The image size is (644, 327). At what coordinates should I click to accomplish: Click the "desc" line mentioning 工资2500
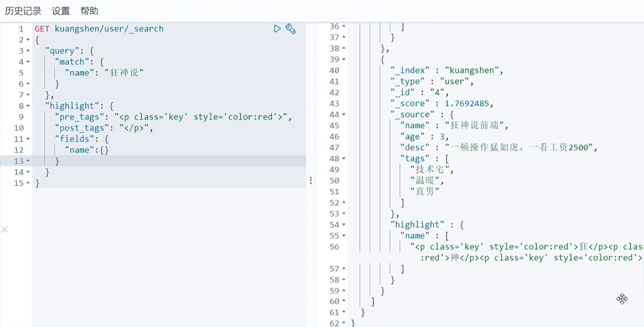click(499, 148)
